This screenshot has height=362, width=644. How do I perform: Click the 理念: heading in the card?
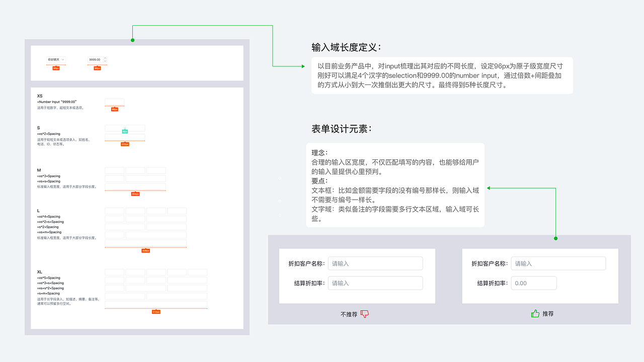coord(319,152)
